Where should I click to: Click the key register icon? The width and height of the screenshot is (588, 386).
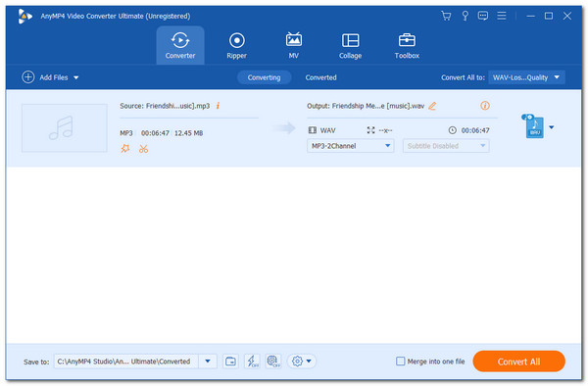point(465,16)
